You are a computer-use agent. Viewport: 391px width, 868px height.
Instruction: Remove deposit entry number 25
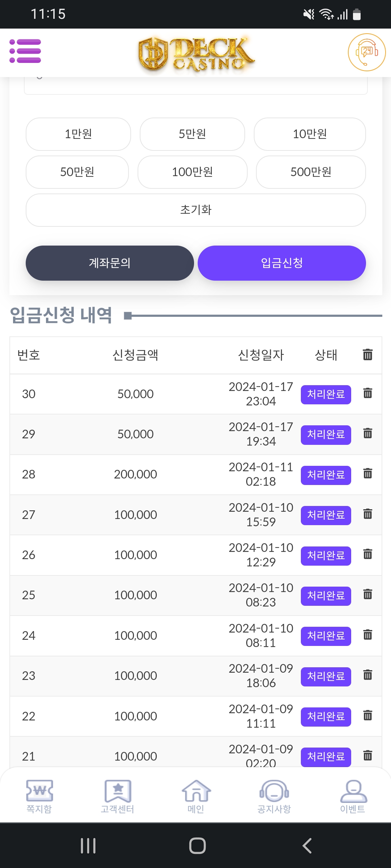point(367,594)
